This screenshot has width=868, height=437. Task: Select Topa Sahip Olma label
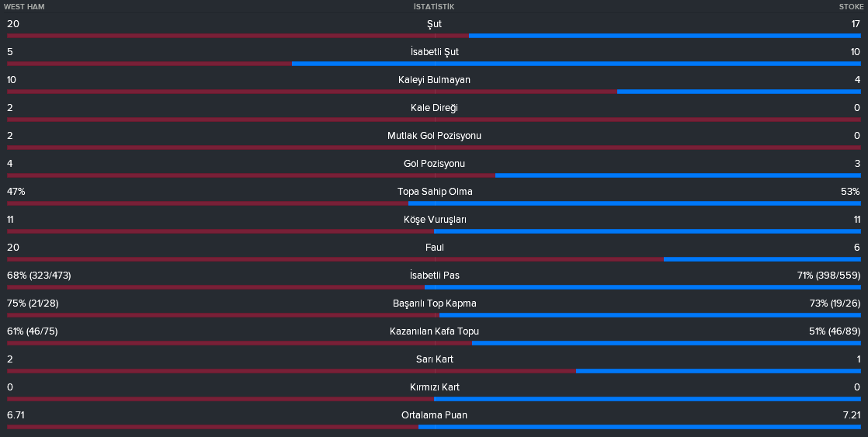435,192
